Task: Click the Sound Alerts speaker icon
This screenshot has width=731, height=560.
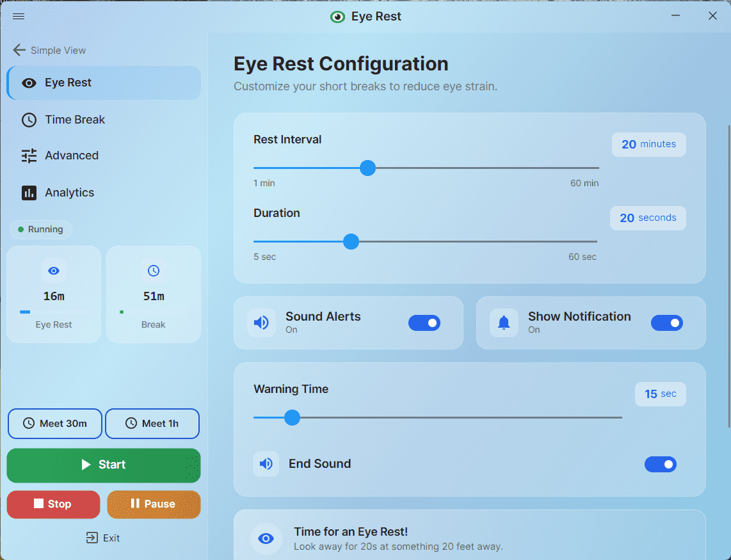Action: 261,323
